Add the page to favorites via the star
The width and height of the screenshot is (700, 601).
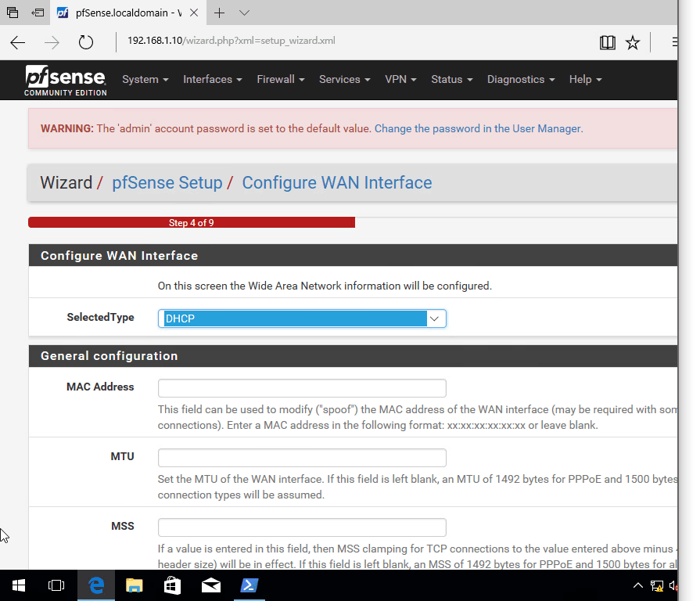coord(633,42)
